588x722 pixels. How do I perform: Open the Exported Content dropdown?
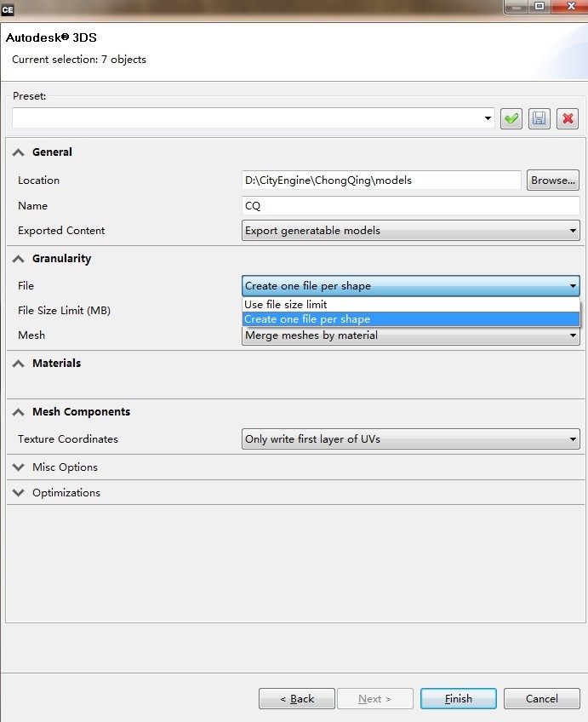[410, 230]
